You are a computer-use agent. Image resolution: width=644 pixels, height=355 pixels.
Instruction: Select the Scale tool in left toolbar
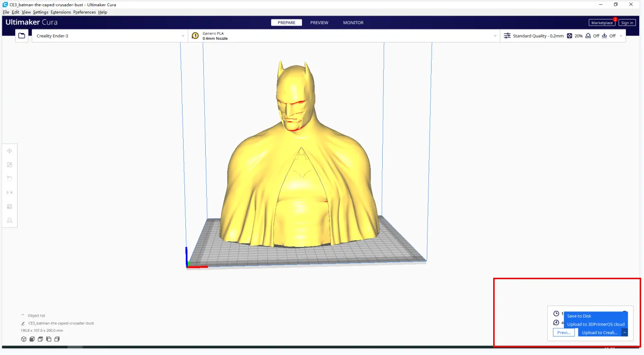(9, 164)
